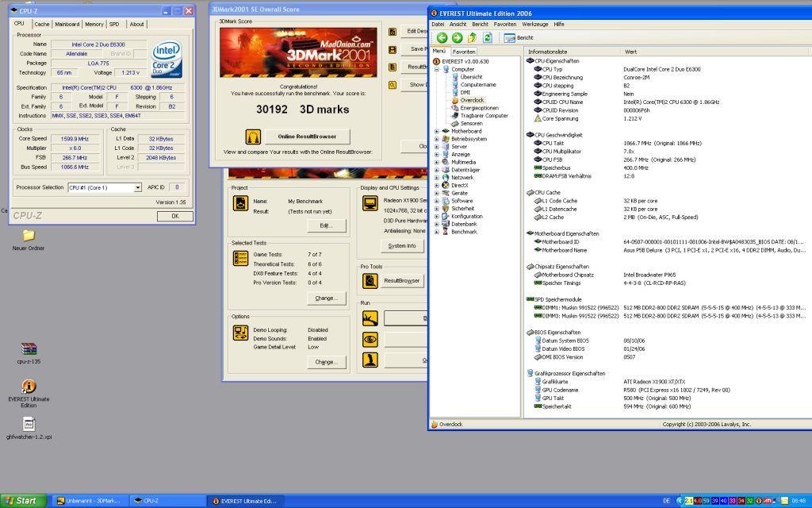Click the Run benchmark hand icon

[370, 318]
